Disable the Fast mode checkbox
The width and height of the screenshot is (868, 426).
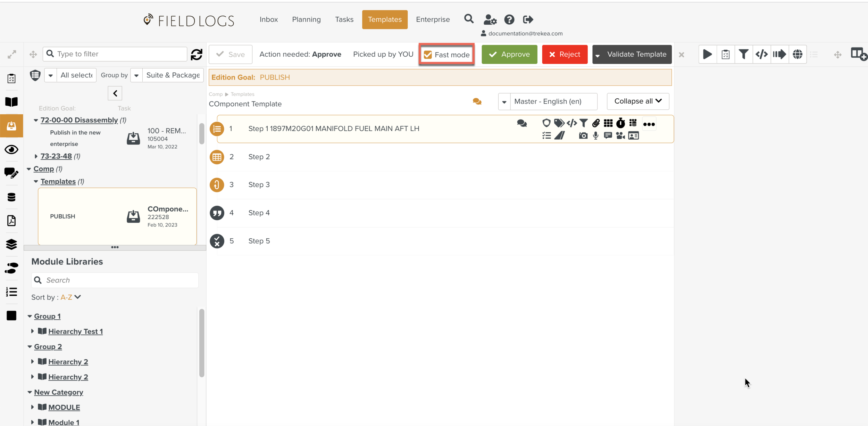coord(428,55)
